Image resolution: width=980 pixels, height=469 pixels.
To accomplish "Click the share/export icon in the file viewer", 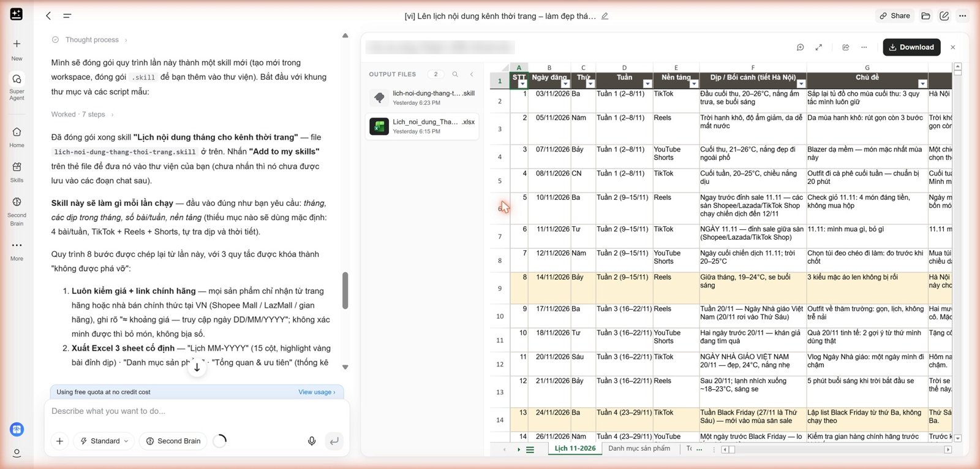I will 846,47.
